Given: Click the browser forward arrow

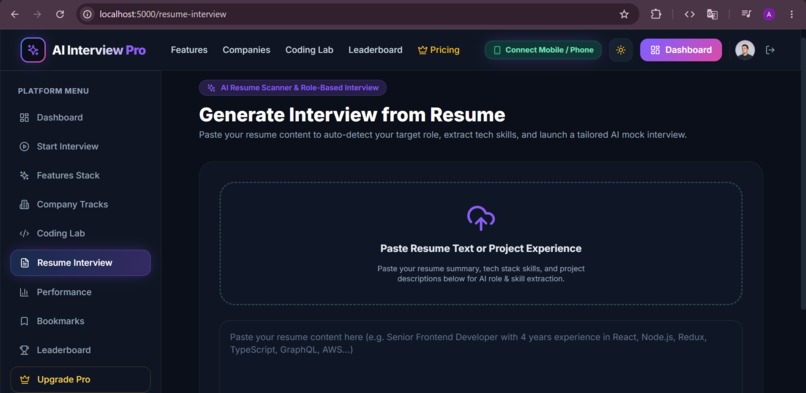Looking at the screenshot, I should coord(37,14).
